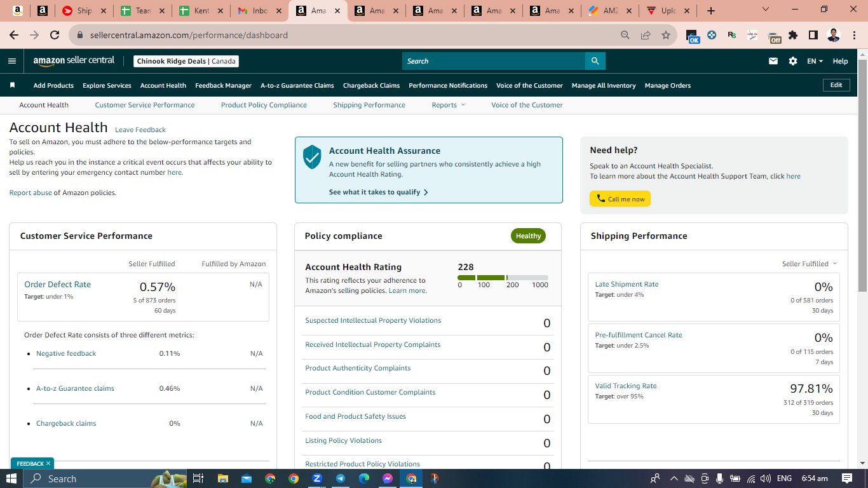The width and height of the screenshot is (868, 488).
Task: Open the Chrome three-dot menu
Action: [853, 35]
